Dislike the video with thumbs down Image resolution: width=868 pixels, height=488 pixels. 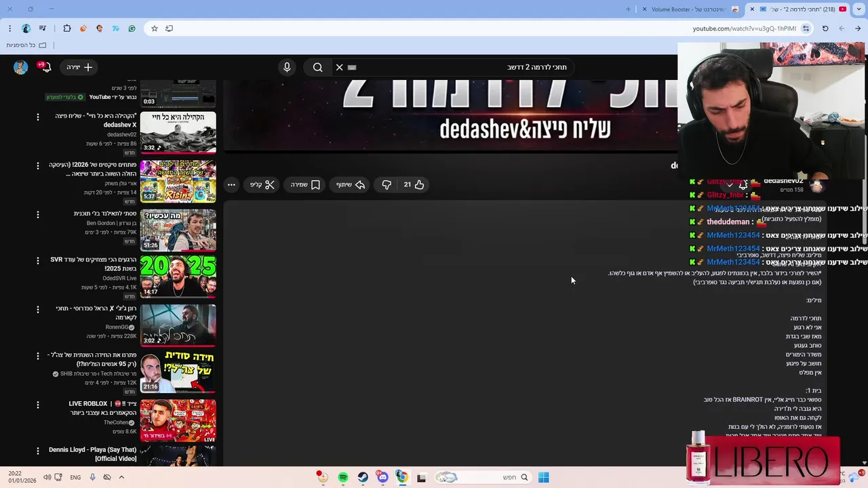[387, 184]
